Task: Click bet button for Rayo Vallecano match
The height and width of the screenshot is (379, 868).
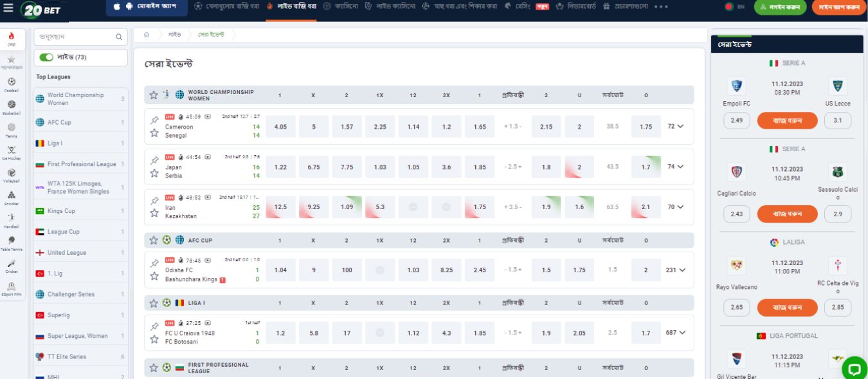Action: coord(787,308)
